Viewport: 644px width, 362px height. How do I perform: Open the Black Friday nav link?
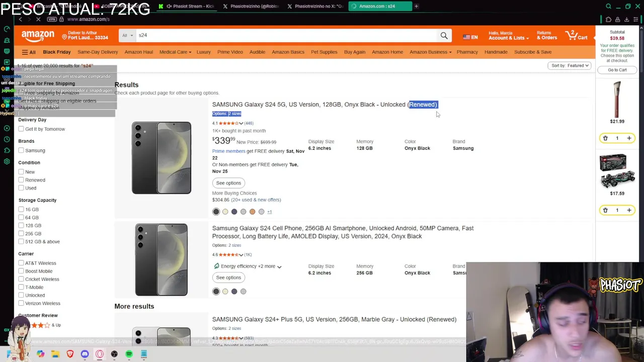[x=56, y=52]
